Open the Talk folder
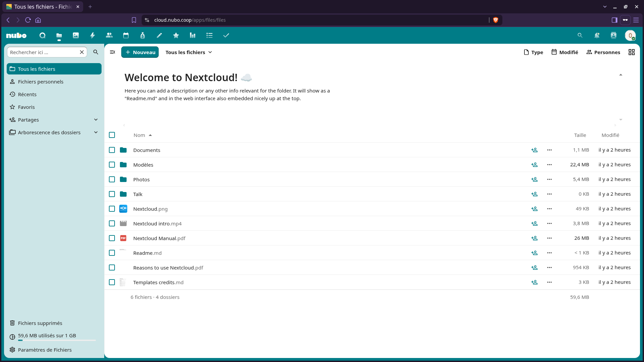The image size is (644, 362). (138, 194)
